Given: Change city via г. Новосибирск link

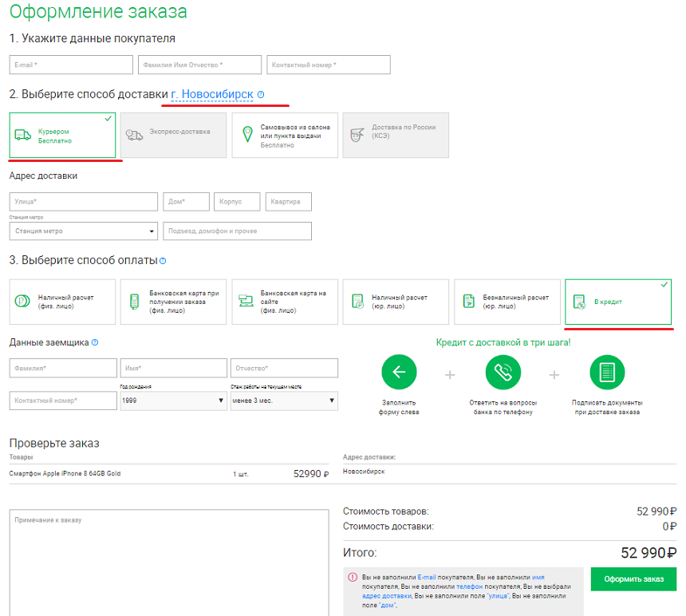Looking at the screenshot, I should (x=212, y=95).
